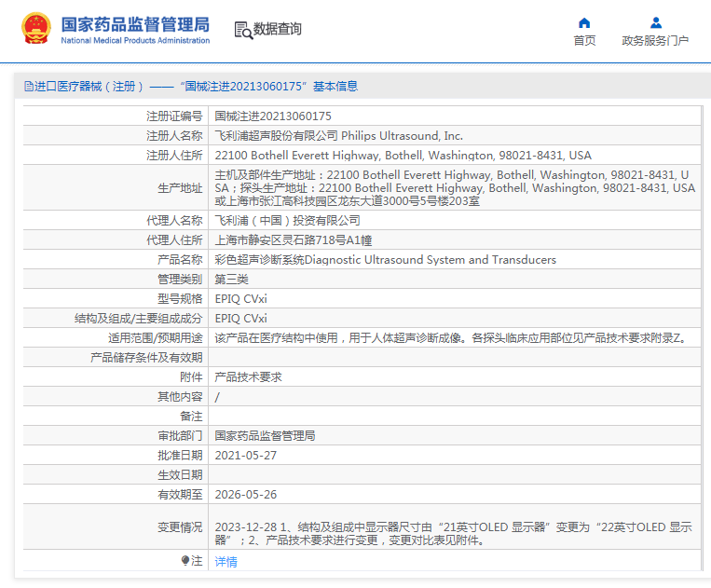Click the national emblem logo icon
Image resolution: width=711 pixels, height=588 pixels.
[x=36, y=28]
